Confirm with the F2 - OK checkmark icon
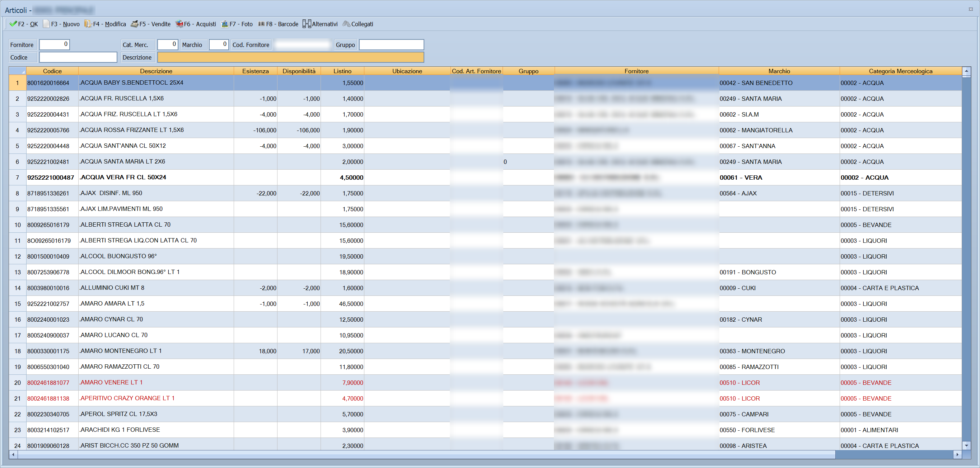The image size is (980, 468). point(13,24)
